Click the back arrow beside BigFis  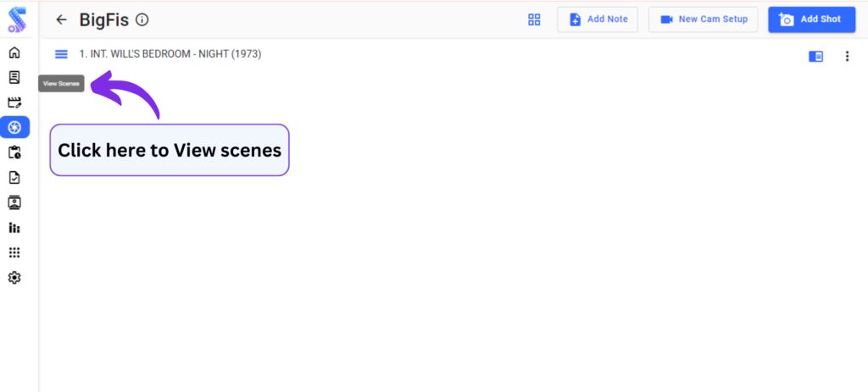[61, 19]
